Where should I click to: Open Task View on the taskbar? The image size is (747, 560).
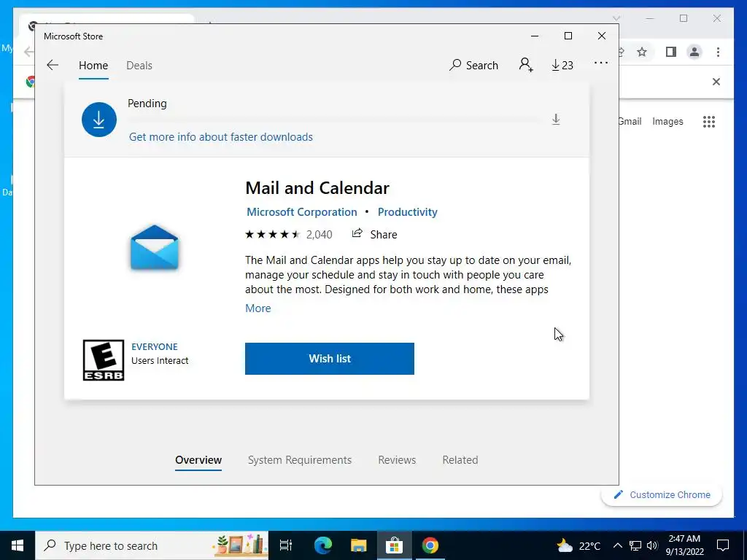[285, 545]
